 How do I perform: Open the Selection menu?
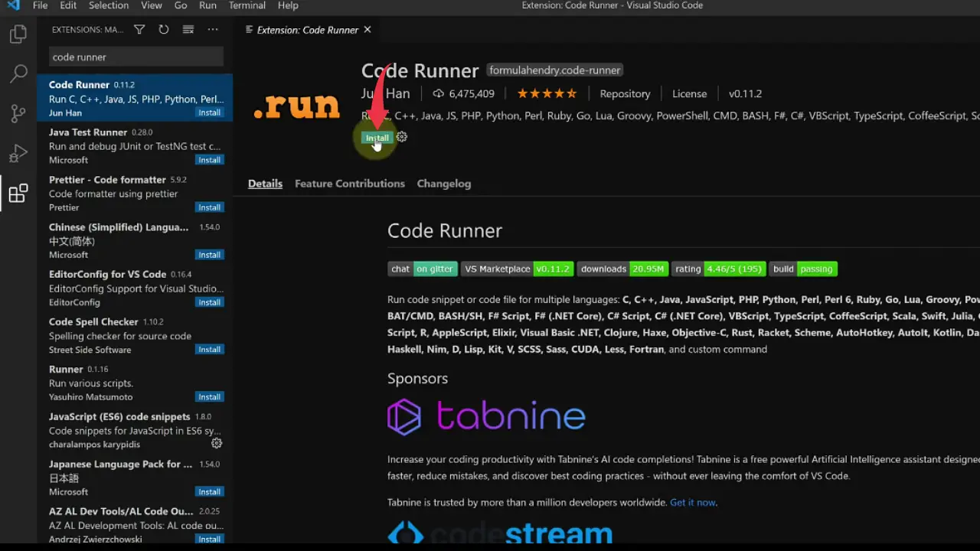point(109,5)
